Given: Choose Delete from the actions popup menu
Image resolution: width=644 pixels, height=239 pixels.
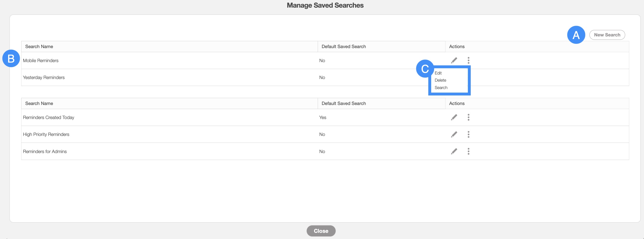Looking at the screenshot, I should pos(440,80).
